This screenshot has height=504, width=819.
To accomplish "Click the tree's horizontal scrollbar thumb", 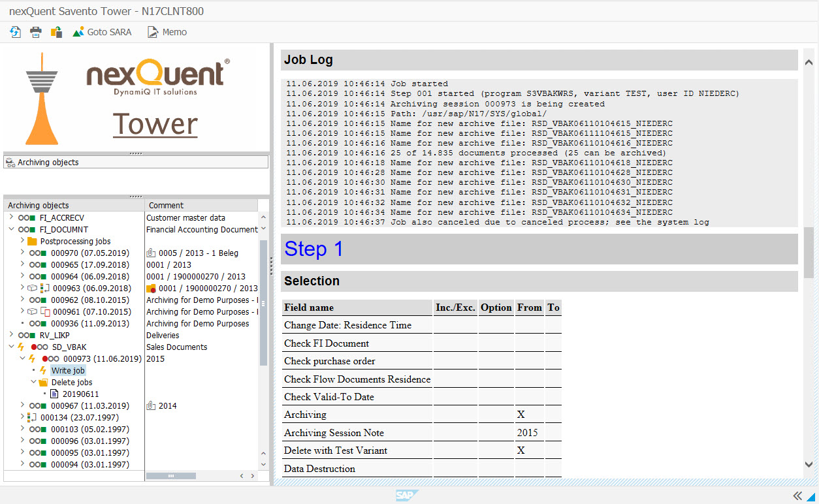I will click(x=171, y=476).
